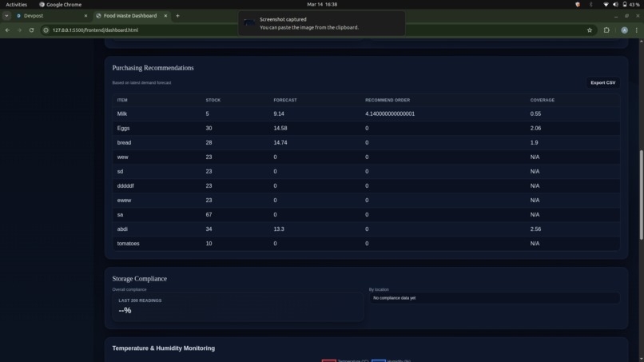Image resolution: width=644 pixels, height=362 pixels.
Task: View site information icon in address bar
Action: (x=46, y=30)
